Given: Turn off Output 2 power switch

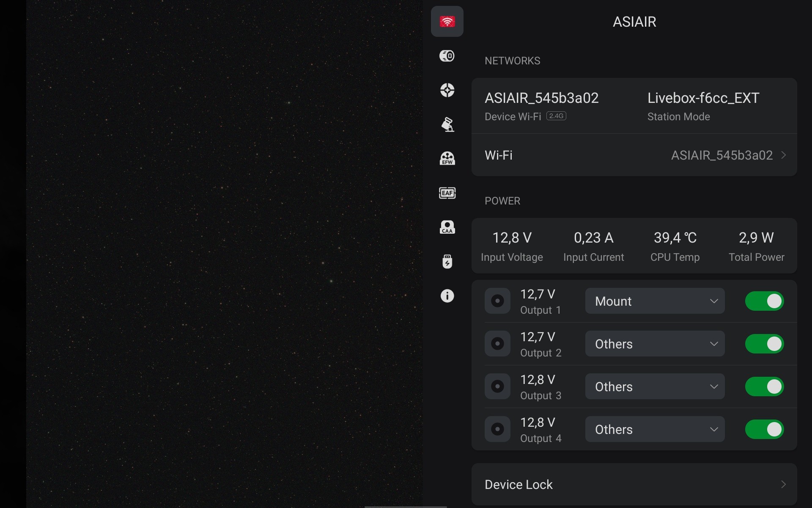Looking at the screenshot, I should pos(764,344).
